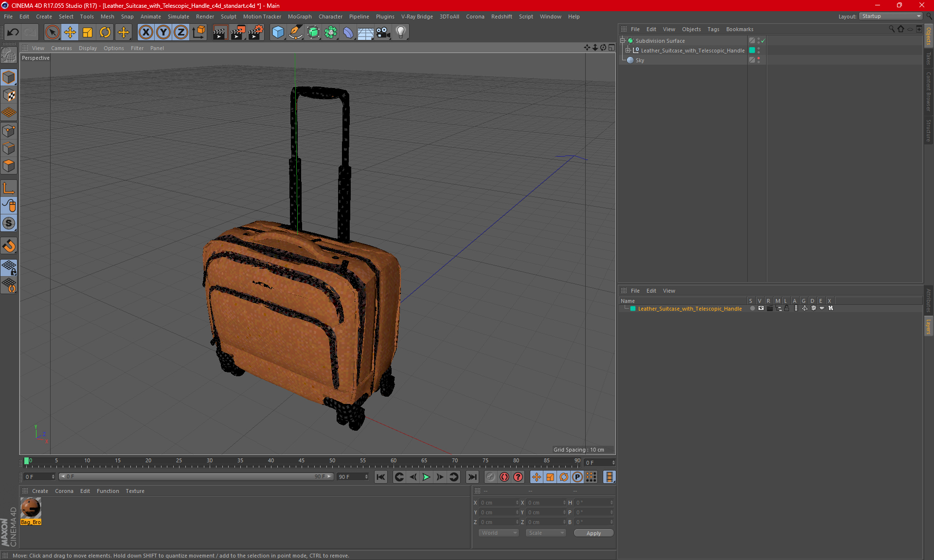The height and width of the screenshot is (560, 934).
Task: Expand Leather_Suitcase_with_Telescopic_Handle tree node
Action: tap(628, 51)
